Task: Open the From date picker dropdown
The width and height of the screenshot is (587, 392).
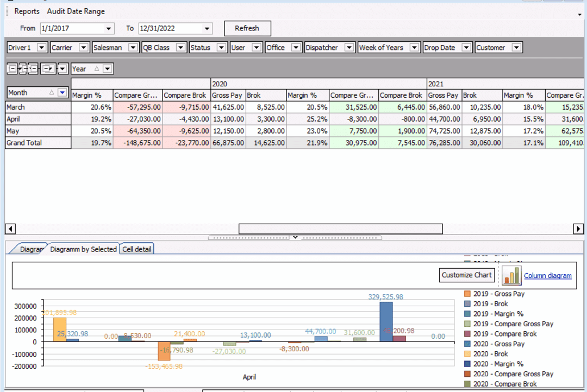Action: pyautogui.click(x=108, y=28)
